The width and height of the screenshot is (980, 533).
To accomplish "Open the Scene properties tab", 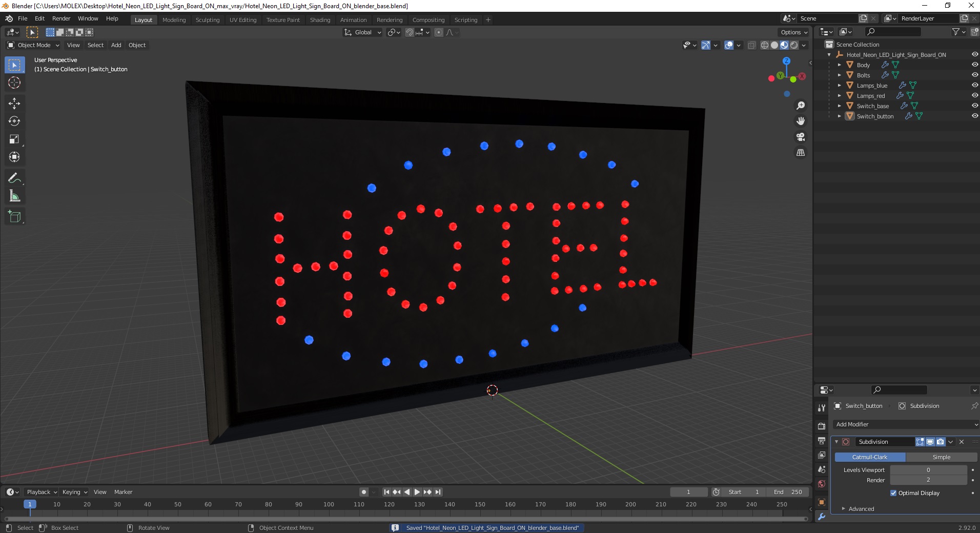I will pos(822,469).
